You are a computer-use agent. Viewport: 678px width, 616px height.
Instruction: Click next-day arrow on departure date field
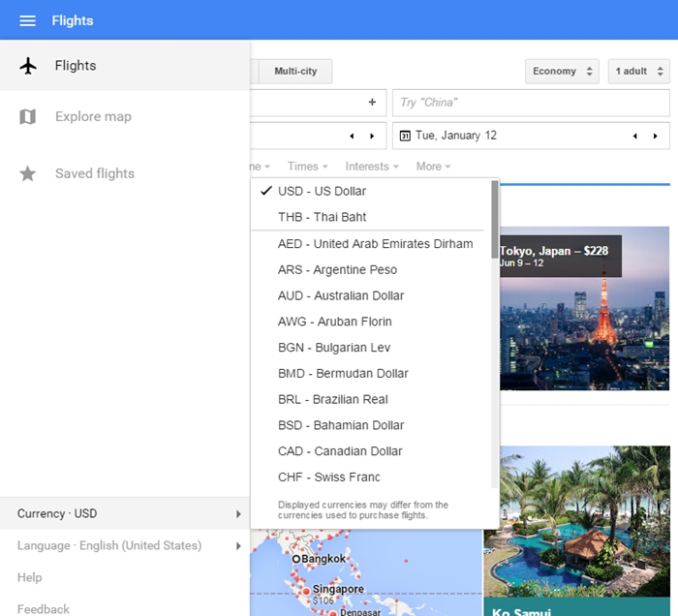point(372,137)
